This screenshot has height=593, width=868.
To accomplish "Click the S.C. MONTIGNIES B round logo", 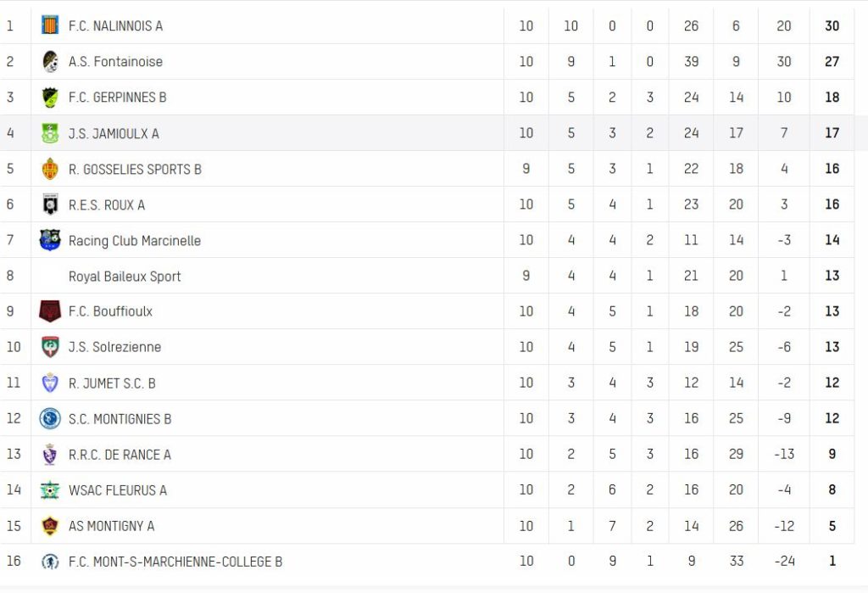I will pos(50,418).
